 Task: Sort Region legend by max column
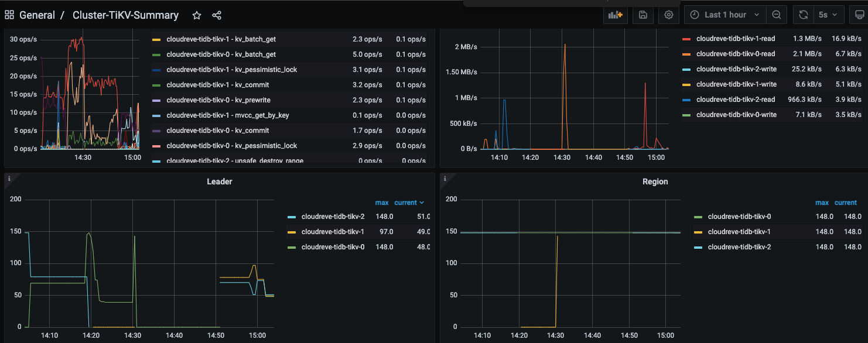[822, 203]
